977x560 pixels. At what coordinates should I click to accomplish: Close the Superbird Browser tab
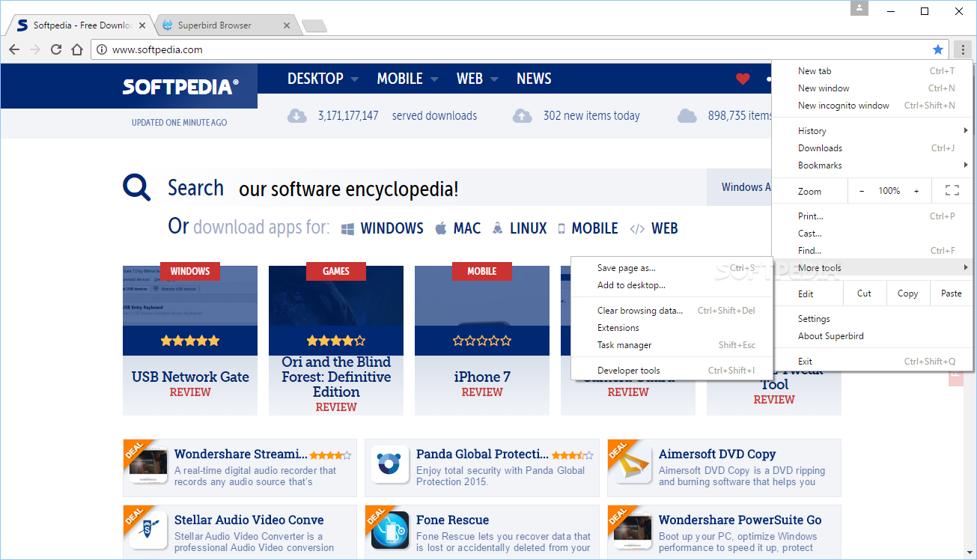tap(286, 25)
